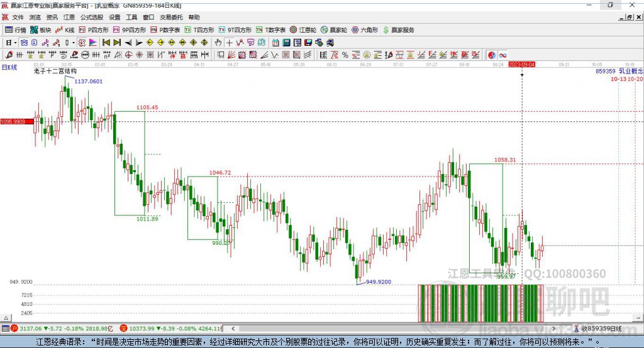Click the 1137.0601 high price label

pyautogui.click(x=88, y=81)
